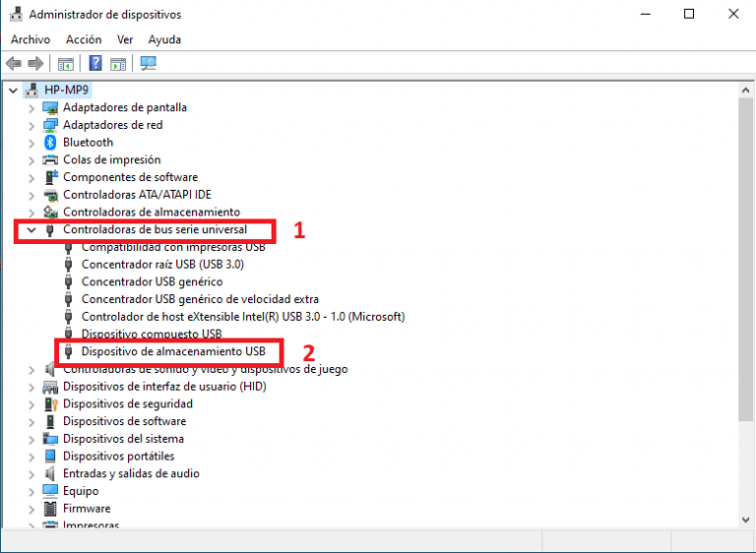Open the Ayuda menu
This screenshot has width=756, height=553.
164,39
